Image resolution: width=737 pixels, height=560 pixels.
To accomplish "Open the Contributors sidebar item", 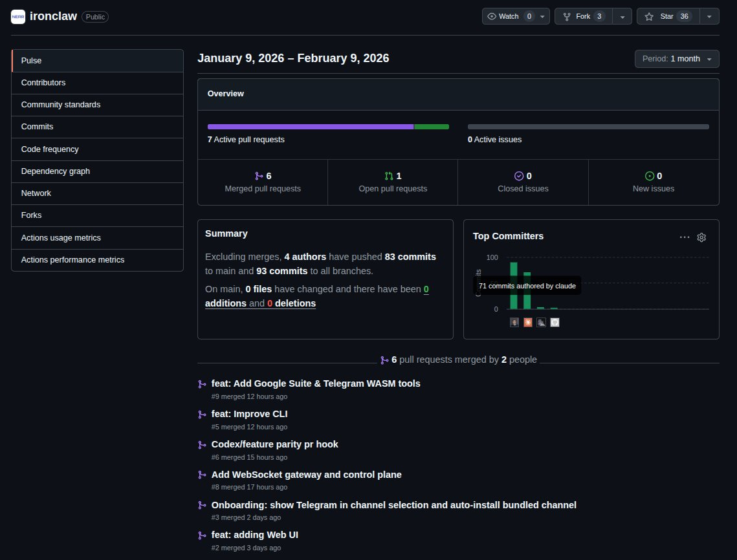I will click(97, 83).
